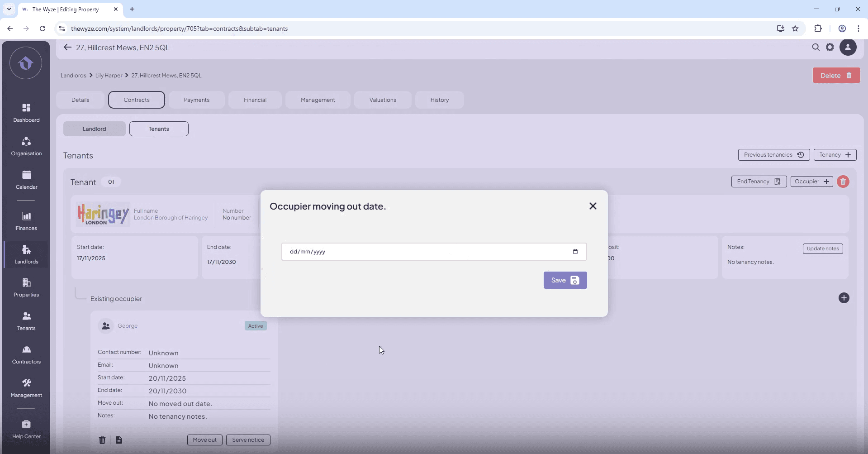Delete occupier George with trash icon
This screenshot has width=868, height=454.
click(102, 440)
